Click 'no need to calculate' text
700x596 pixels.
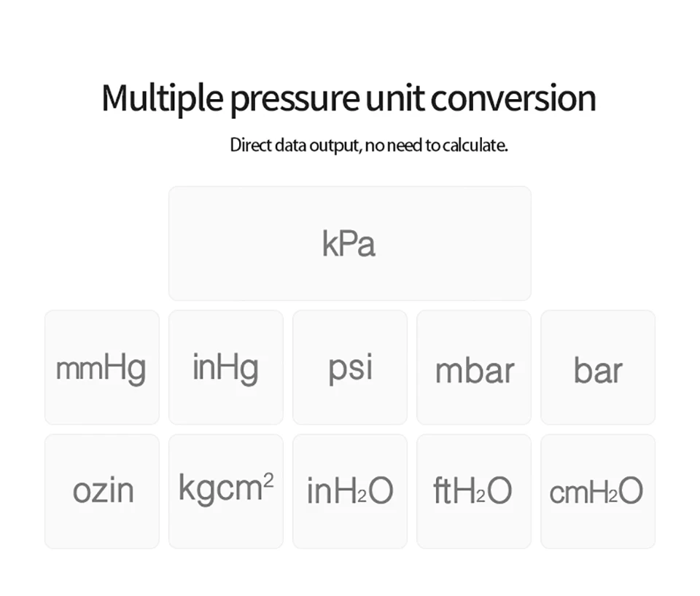pyautogui.click(x=437, y=146)
